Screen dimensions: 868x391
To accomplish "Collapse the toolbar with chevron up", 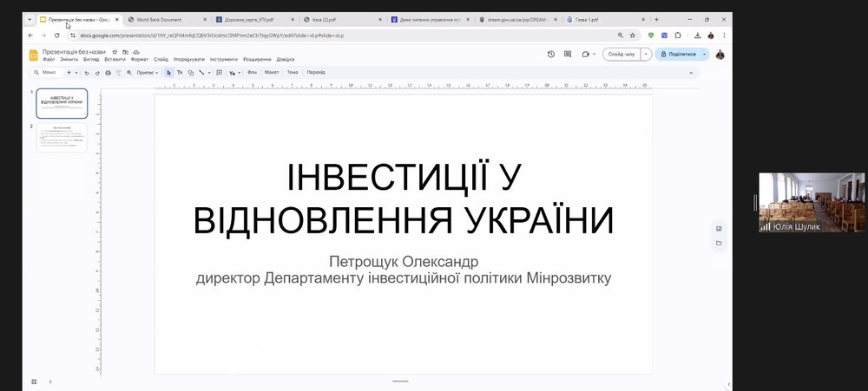I will tap(692, 73).
